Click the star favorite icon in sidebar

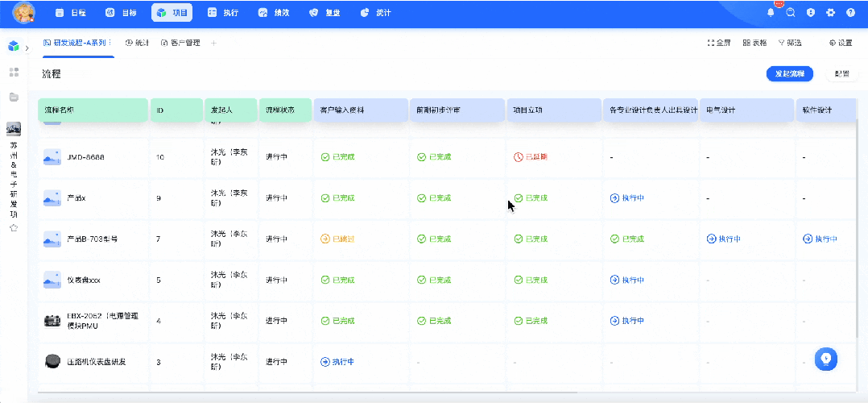click(x=14, y=228)
